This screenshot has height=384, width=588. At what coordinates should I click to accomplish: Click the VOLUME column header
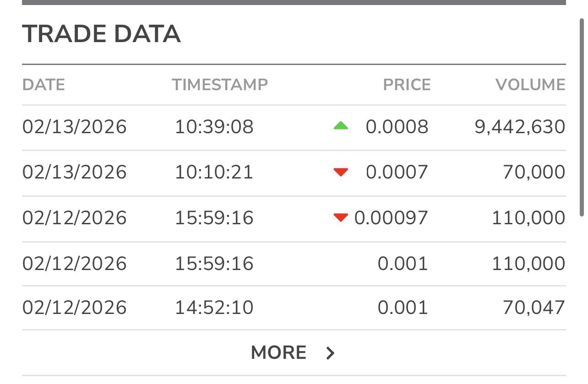530,85
